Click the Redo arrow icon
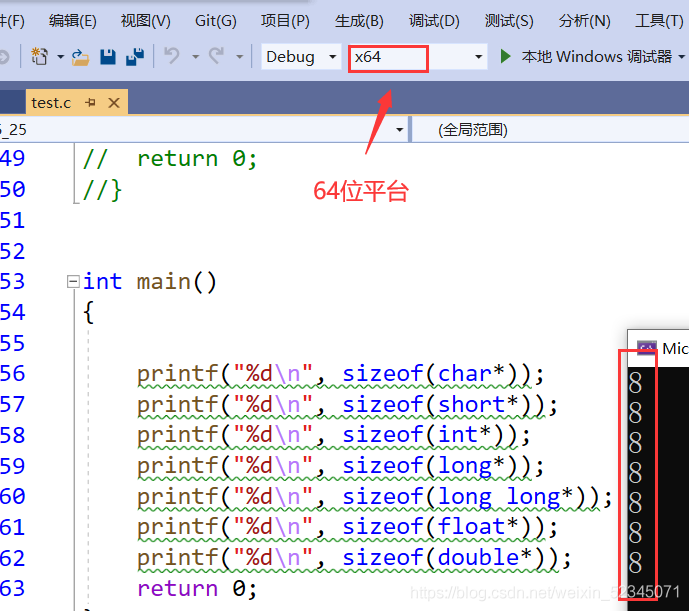689x611 pixels. coord(217,56)
